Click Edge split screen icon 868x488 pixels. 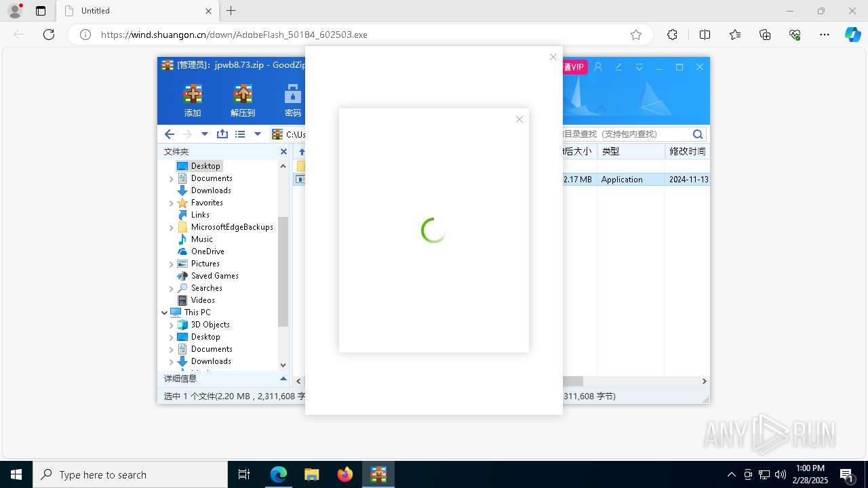[x=705, y=35]
